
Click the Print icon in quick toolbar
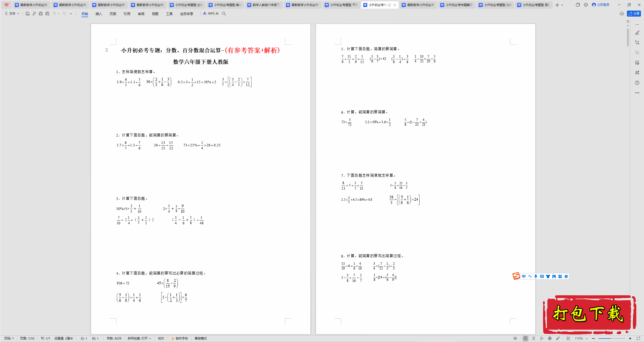[41, 14]
